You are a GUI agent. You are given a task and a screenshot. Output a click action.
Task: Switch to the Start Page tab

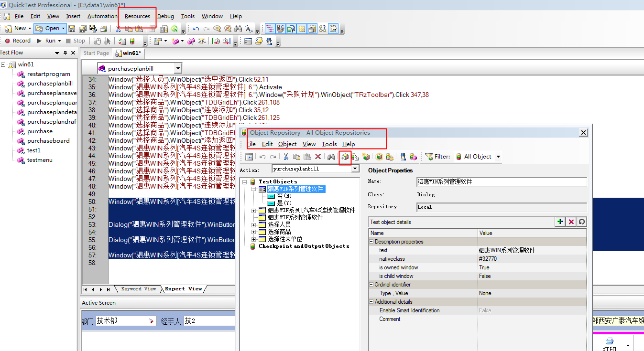point(96,53)
